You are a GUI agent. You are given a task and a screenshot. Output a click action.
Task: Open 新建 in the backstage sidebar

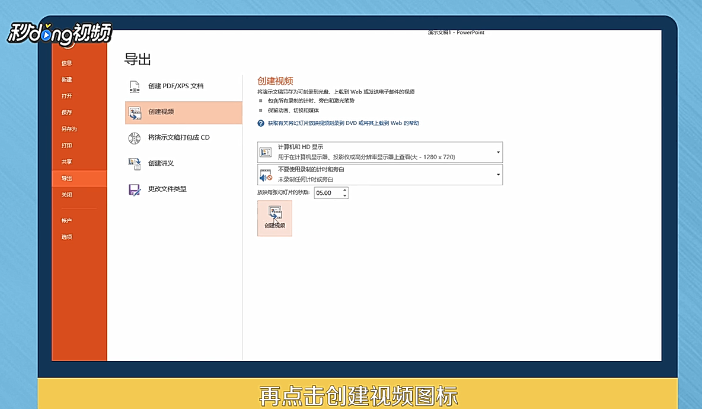[x=67, y=80]
